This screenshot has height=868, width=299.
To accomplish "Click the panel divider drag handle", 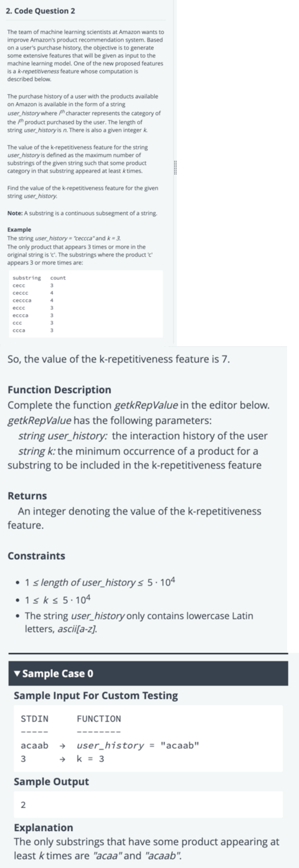I will point(175,168).
